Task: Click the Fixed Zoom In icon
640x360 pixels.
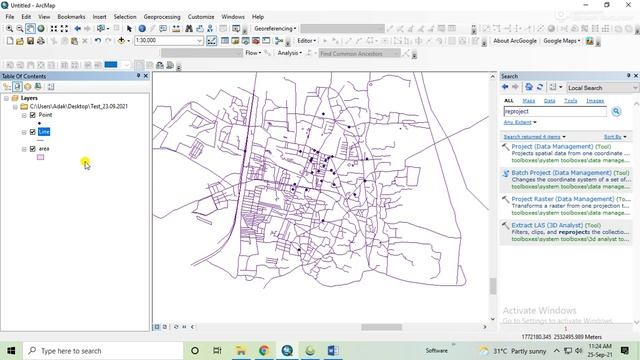Action: pos(54,29)
